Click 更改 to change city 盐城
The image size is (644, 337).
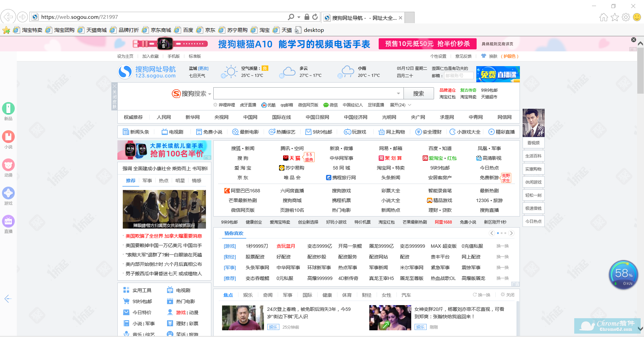click(203, 68)
